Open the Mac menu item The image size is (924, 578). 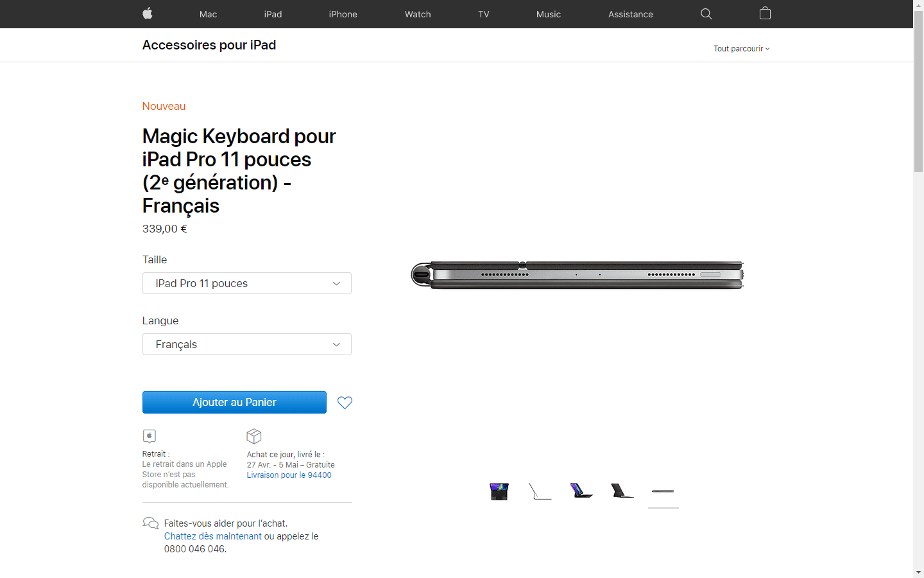pos(208,14)
